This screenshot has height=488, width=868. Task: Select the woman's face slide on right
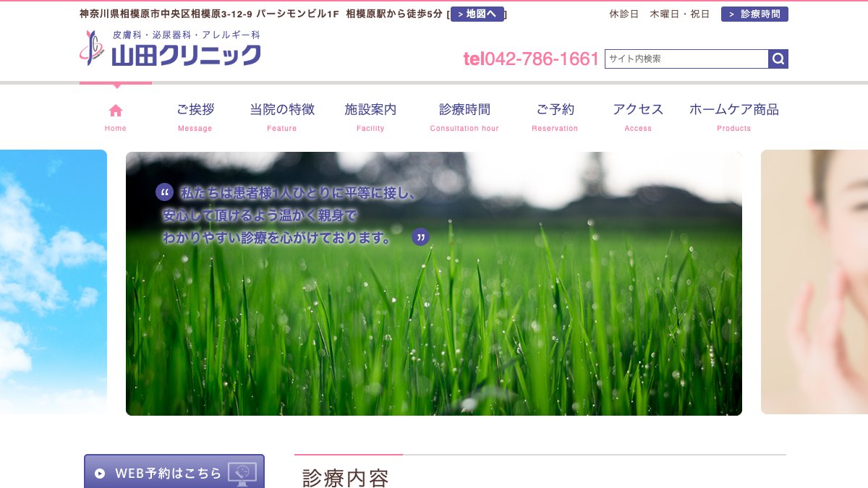(814, 282)
